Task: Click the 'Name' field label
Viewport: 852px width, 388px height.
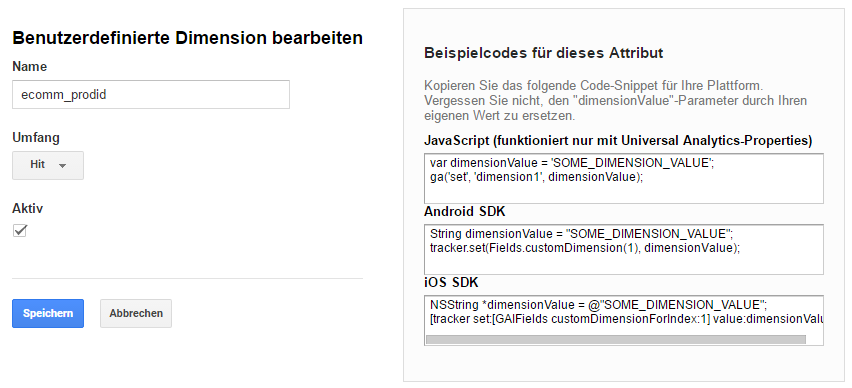Action: (29, 67)
